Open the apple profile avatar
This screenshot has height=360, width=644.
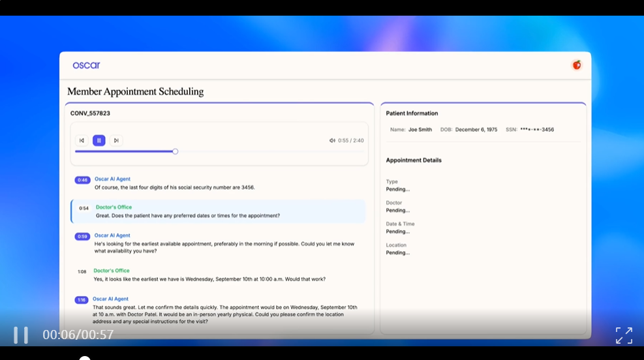pyautogui.click(x=577, y=65)
